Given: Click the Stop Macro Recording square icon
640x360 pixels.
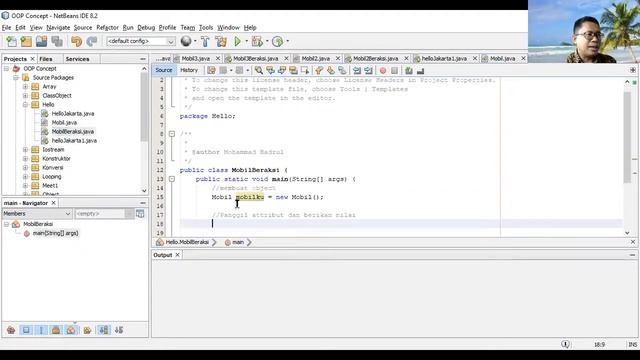Looking at the screenshot, I should click(x=394, y=70).
